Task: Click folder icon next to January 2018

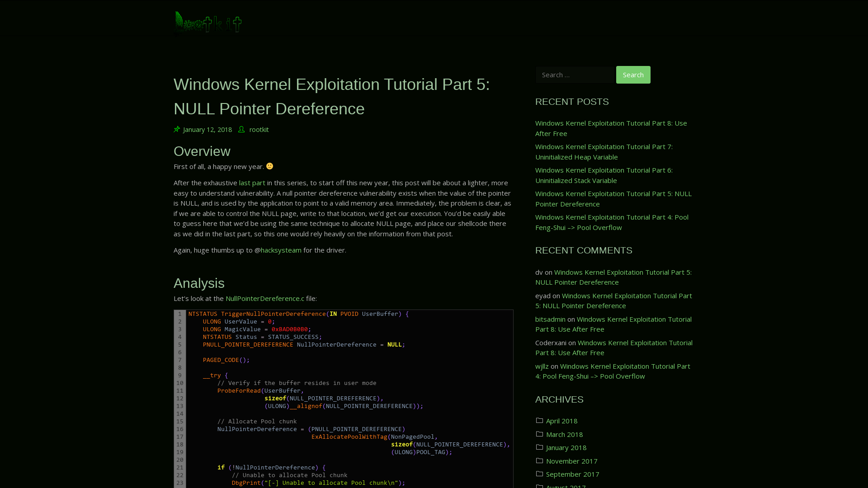Action: coord(539,447)
